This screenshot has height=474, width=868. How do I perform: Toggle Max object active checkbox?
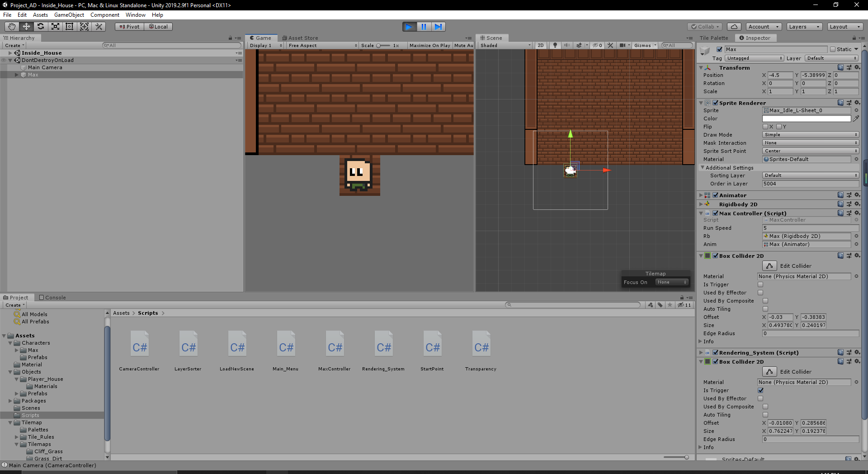[x=719, y=49]
